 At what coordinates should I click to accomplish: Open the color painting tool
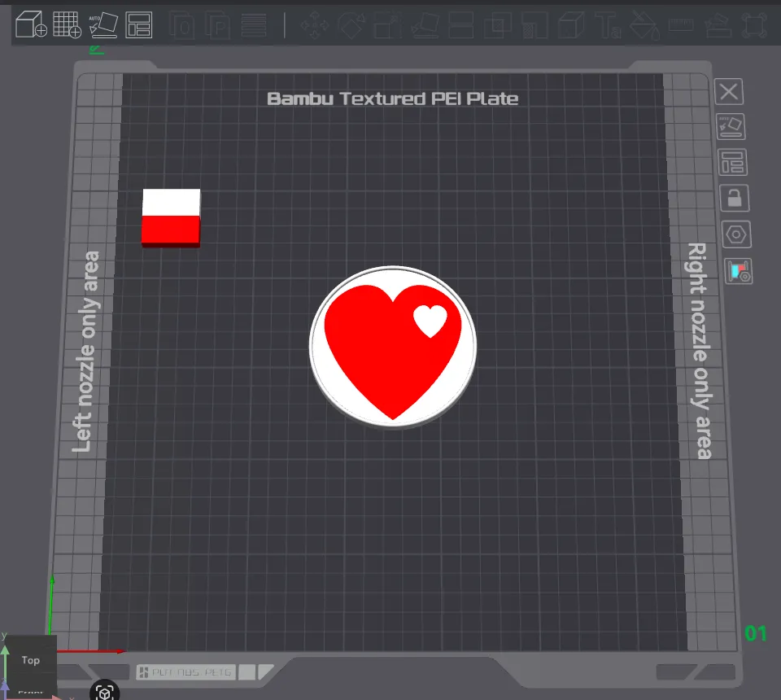[644, 25]
